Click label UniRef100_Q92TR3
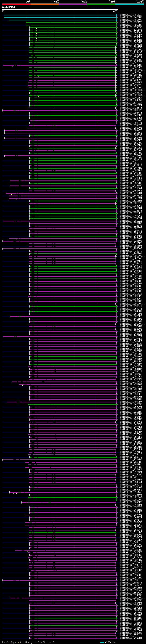Image resolution: width=146 pixels, height=644 pixels. click(x=131, y=170)
